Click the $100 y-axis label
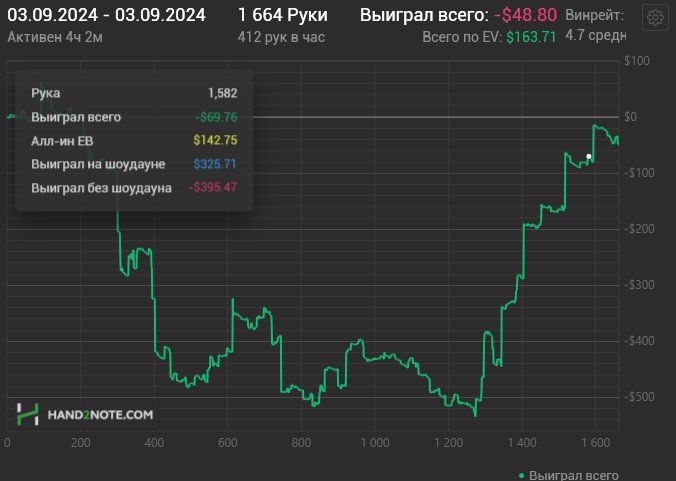 [637, 61]
